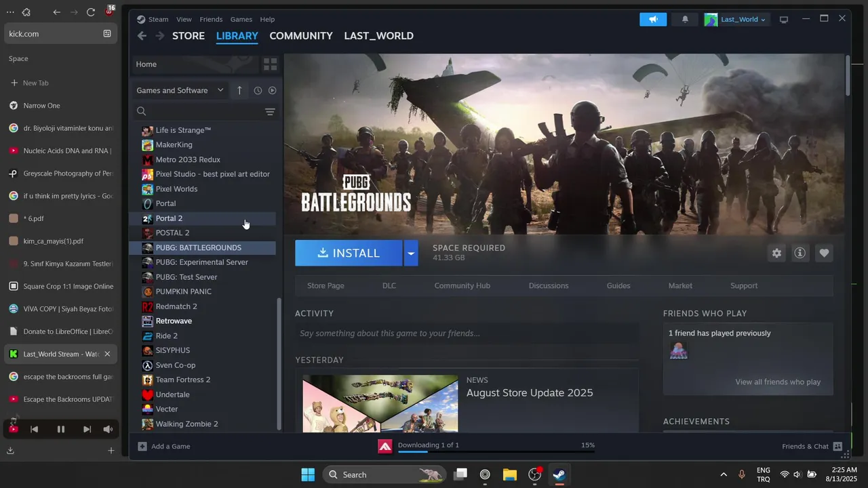Screen dimensions: 868x488
Task: Click the download progress bar
Action: coord(496,451)
